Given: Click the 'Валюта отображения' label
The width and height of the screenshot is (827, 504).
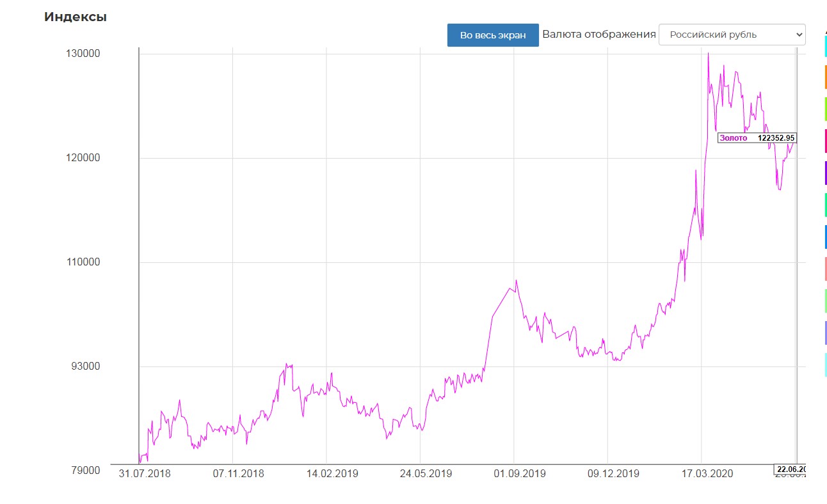Looking at the screenshot, I should click(599, 34).
